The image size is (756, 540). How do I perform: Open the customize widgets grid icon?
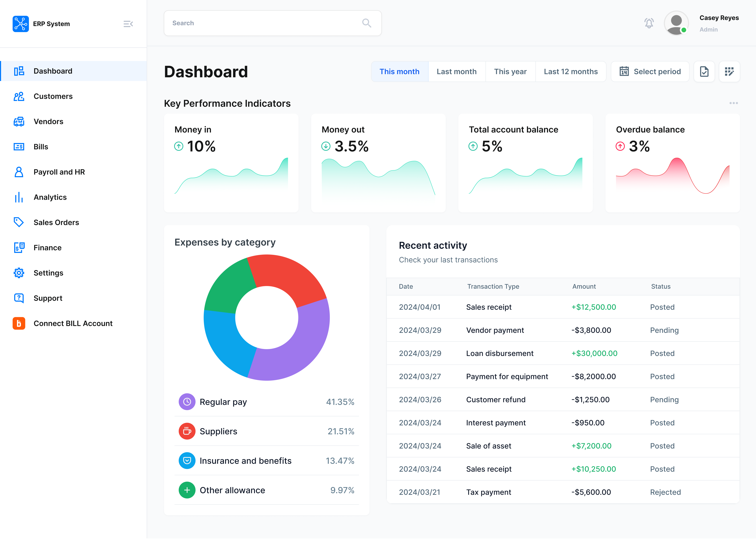[x=729, y=72]
